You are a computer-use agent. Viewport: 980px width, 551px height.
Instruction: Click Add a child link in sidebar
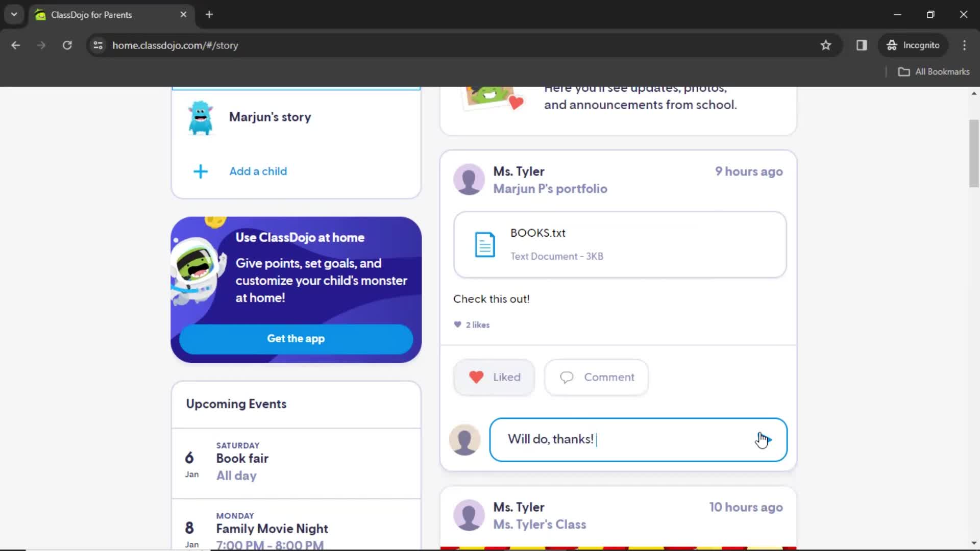pyautogui.click(x=258, y=171)
